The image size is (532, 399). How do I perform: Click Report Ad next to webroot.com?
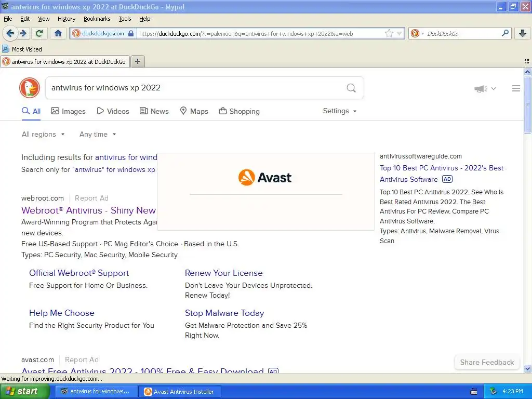point(91,198)
